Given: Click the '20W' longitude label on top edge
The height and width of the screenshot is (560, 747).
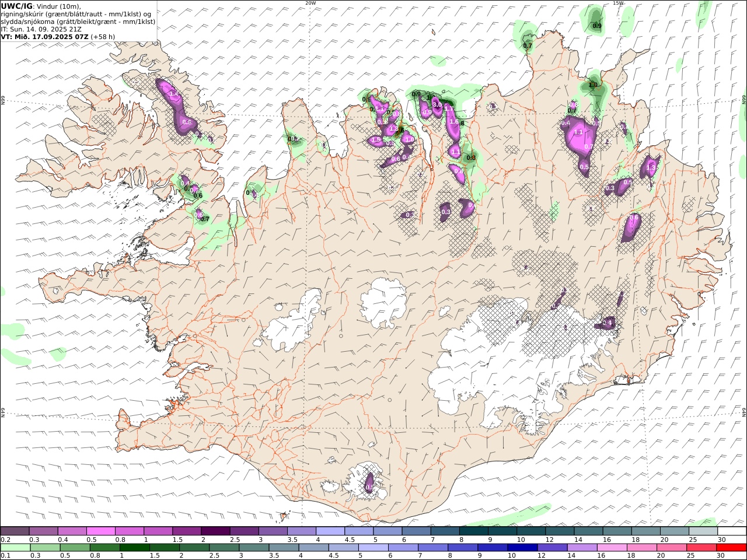Looking at the screenshot, I should 310,3.
